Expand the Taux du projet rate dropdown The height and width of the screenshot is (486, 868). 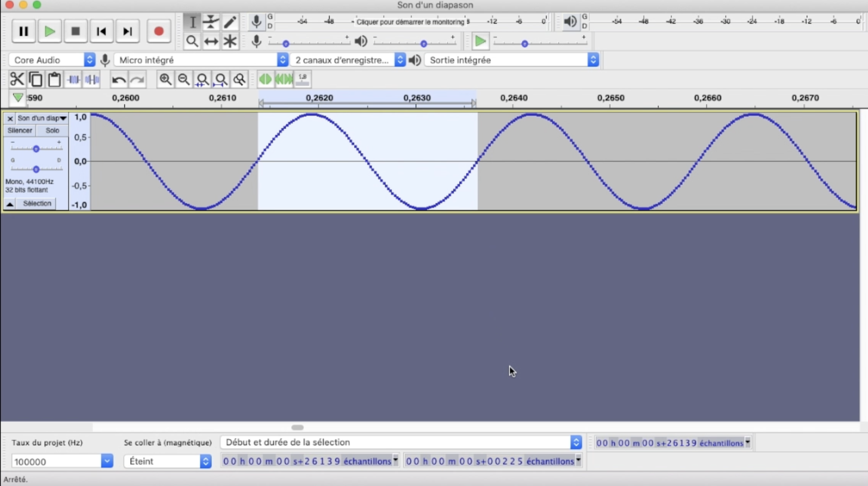tap(107, 461)
